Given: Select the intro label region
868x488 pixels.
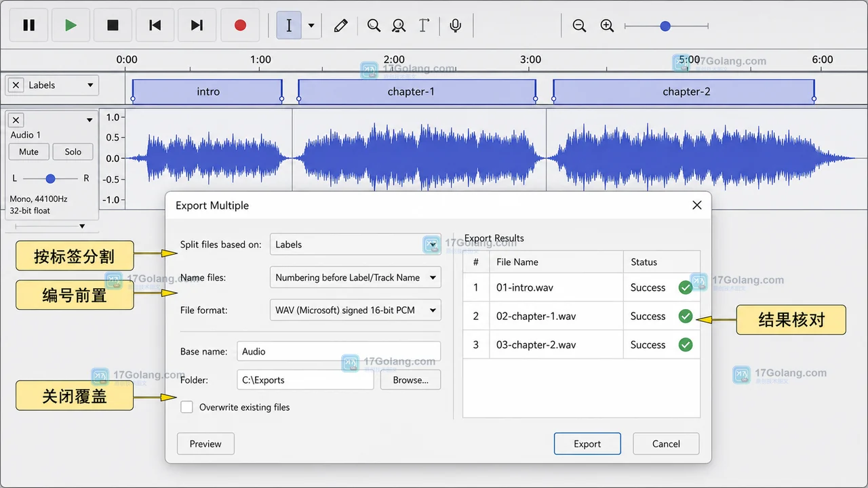Looking at the screenshot, I should tap(208, 91).
